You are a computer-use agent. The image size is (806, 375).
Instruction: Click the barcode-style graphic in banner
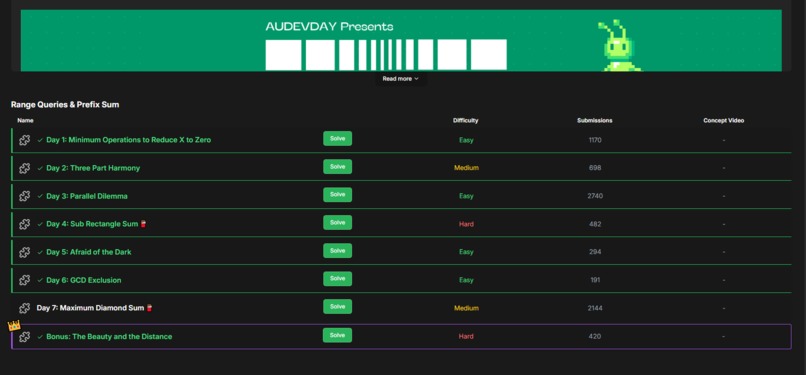(386, 54)
